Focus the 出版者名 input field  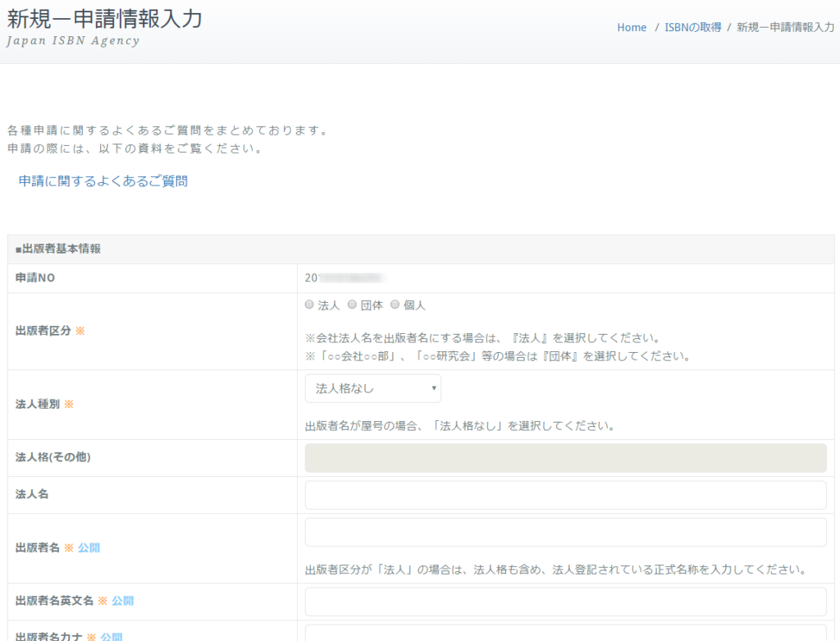[x=566, y=532]
